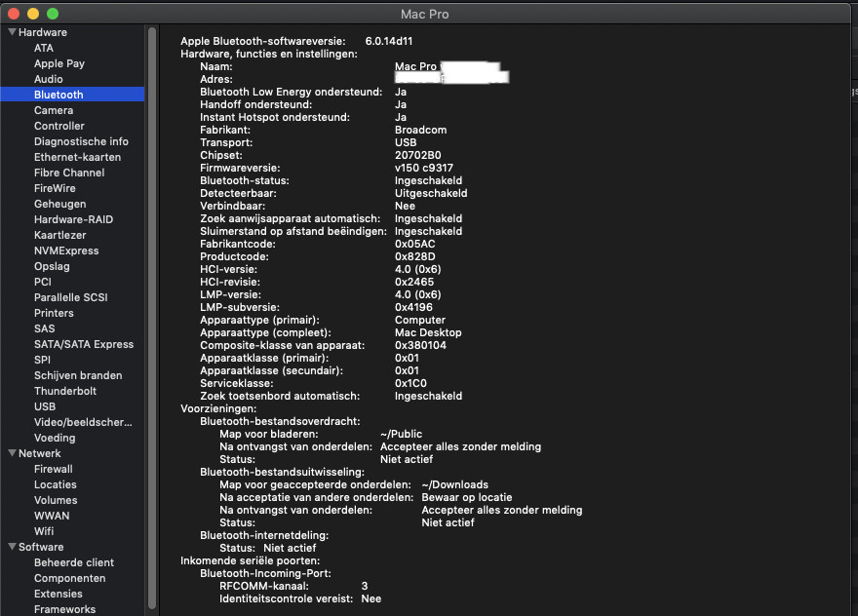Click the Composite-klasse value 0x380104

(x=420, y=345)
